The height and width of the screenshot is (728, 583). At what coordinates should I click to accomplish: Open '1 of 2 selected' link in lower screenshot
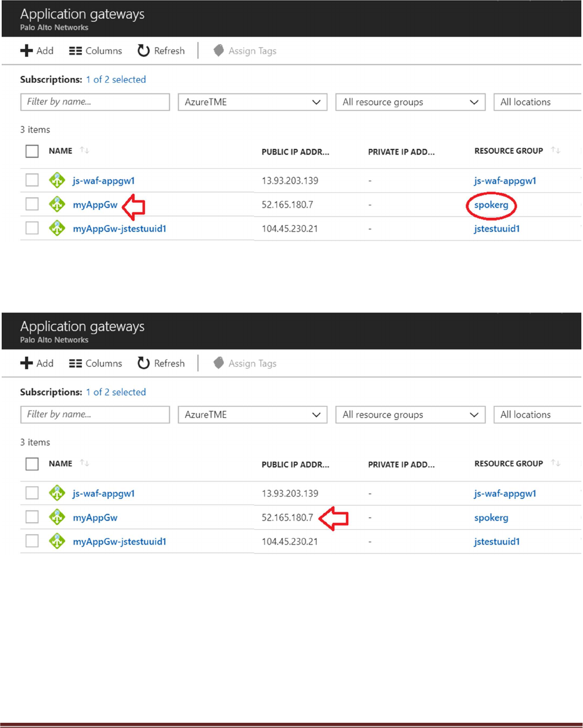click(116, 392)
